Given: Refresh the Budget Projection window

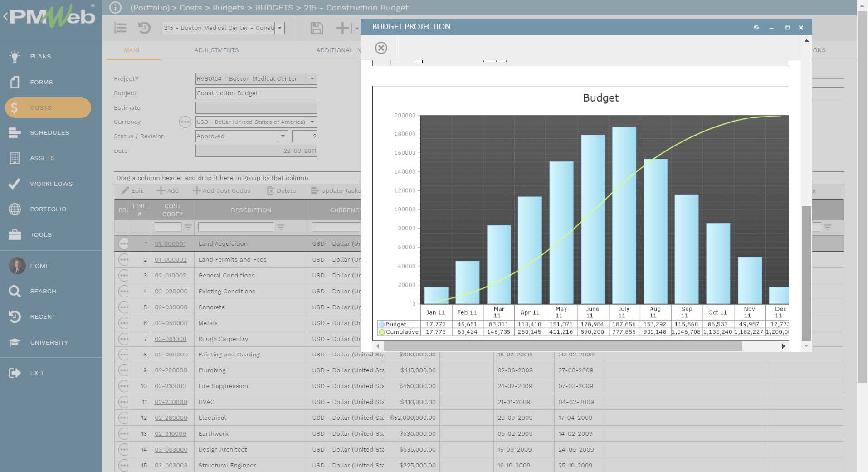Looking at the screenshot, I should pos(756,28).
